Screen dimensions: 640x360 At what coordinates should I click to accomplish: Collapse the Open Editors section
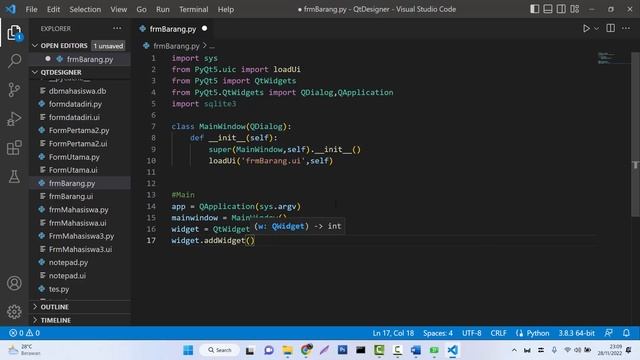(x=80, y=46)
